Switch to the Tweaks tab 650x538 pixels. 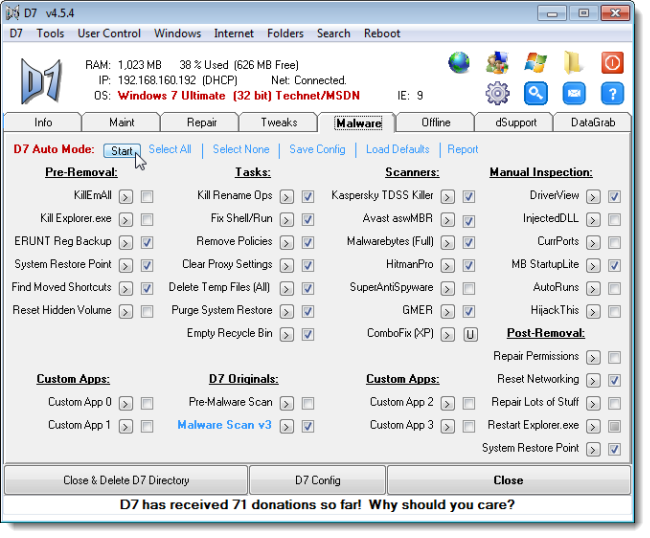(279, 122)
